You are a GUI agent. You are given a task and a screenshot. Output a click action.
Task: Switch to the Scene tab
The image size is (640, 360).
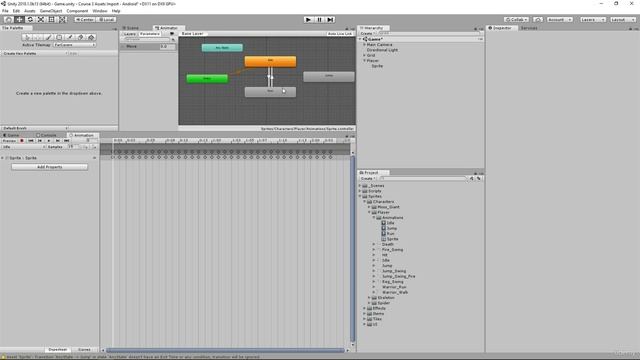(131, 28)
